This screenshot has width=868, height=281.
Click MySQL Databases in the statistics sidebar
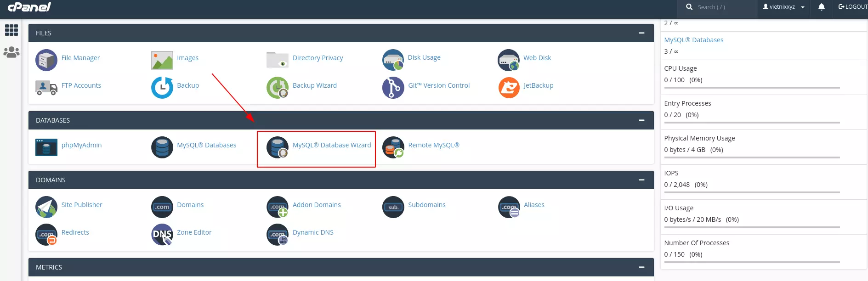[x=694, y=40]
